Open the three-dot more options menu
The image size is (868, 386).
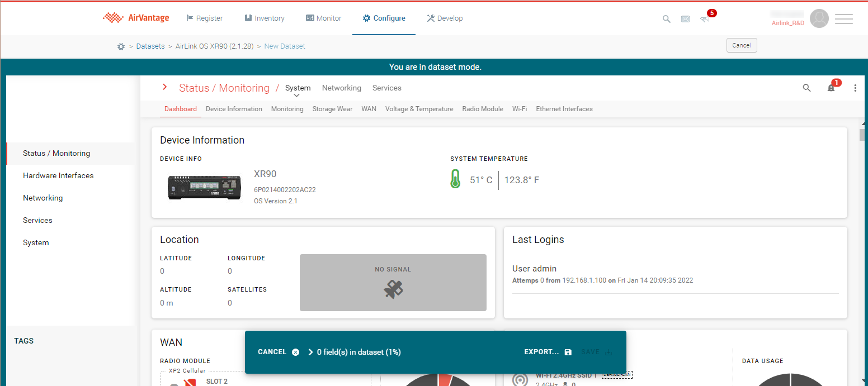[x=855, y=88]
